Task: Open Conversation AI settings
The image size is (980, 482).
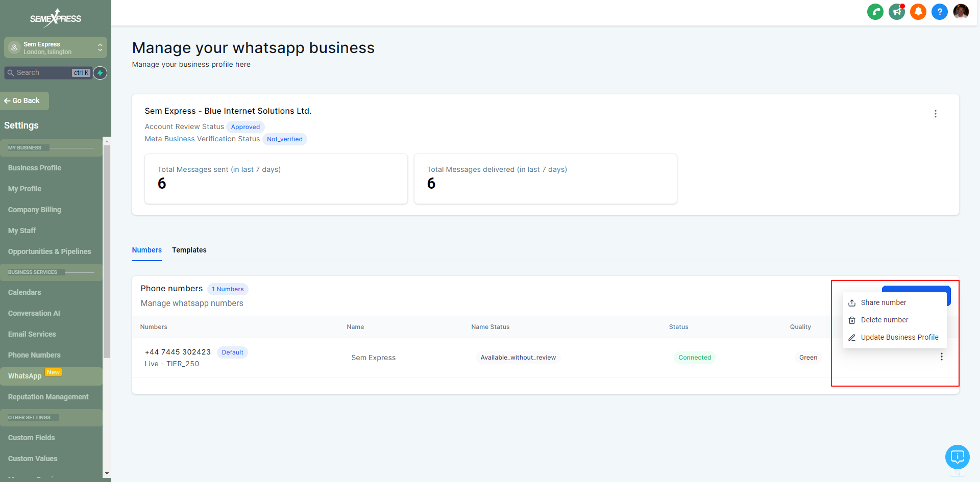Action: click(34, 313)
